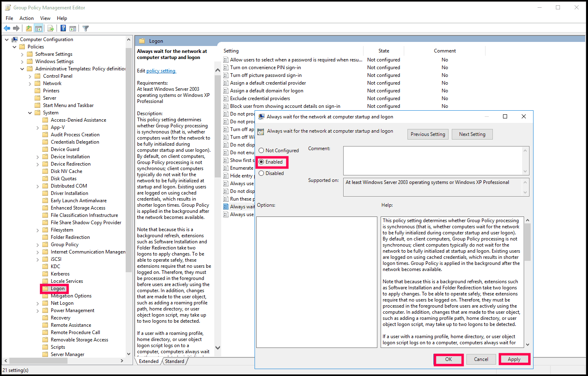This screenshot has width=588, height=376.
Task: Select the Power Management tree item
Action: point(72,310)
